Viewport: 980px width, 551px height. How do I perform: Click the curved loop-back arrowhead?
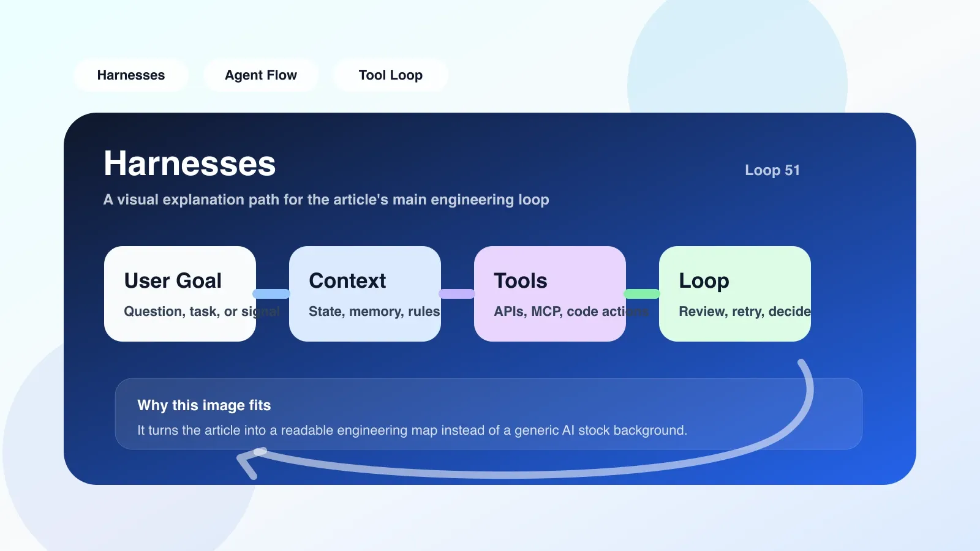[249, 462]
